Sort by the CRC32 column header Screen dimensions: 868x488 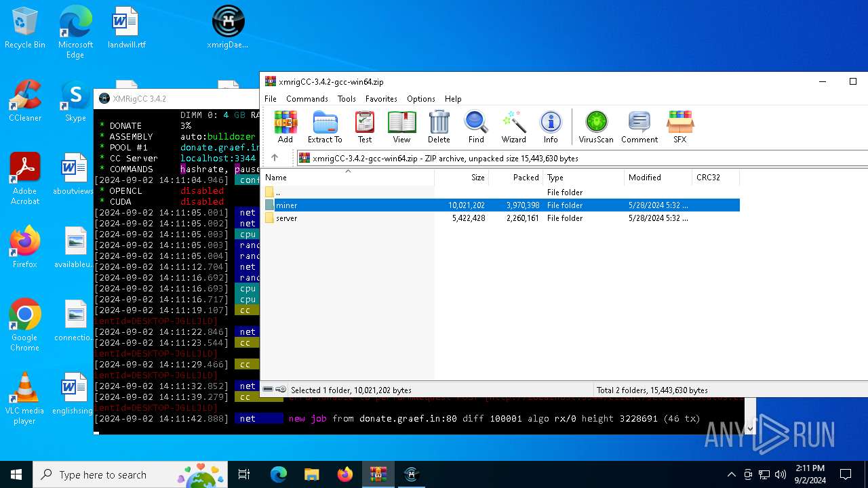coord(715,178)
